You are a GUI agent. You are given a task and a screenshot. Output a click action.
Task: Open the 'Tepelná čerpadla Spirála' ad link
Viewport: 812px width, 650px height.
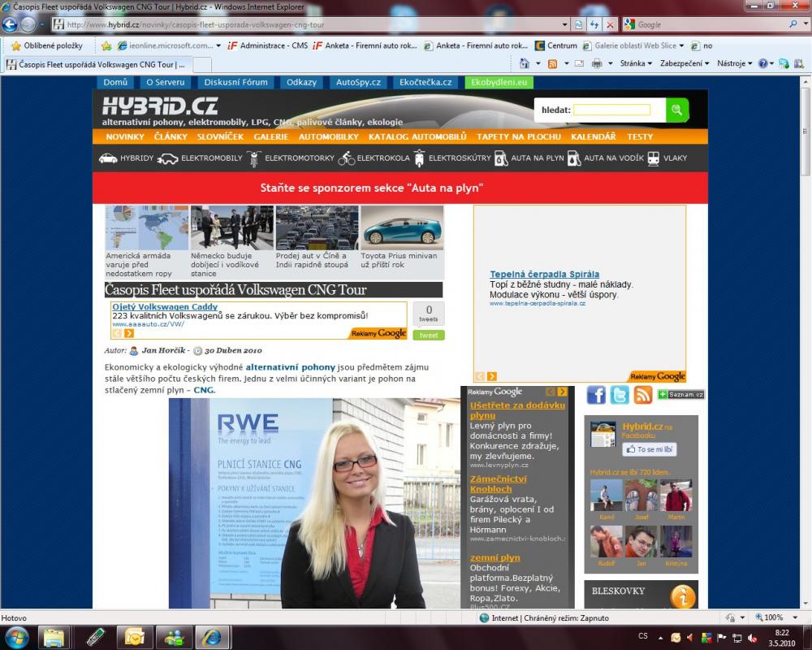[544, 274]
